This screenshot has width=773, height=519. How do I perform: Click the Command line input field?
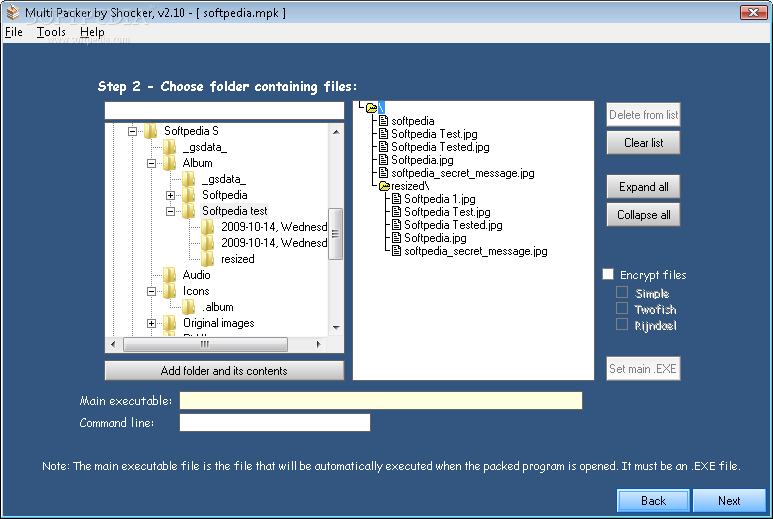click(x=275, y=422)
